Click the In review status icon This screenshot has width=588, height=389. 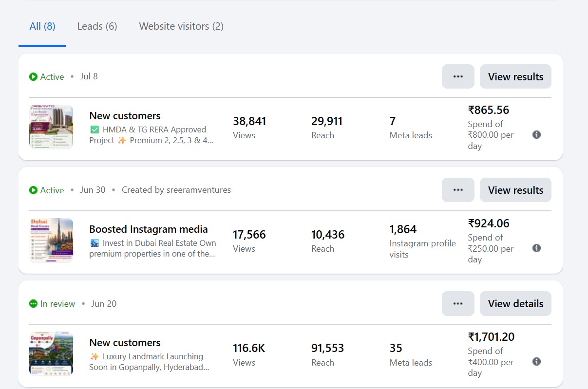(33, 303)
